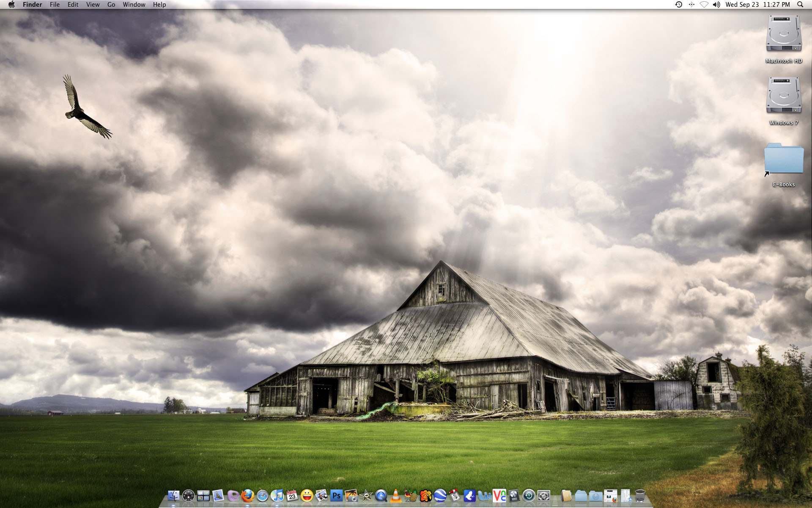Open the VNC viewer in the Dock
Image resolution: width=812 pixels, height=508 pixels.
pos(499,495)
